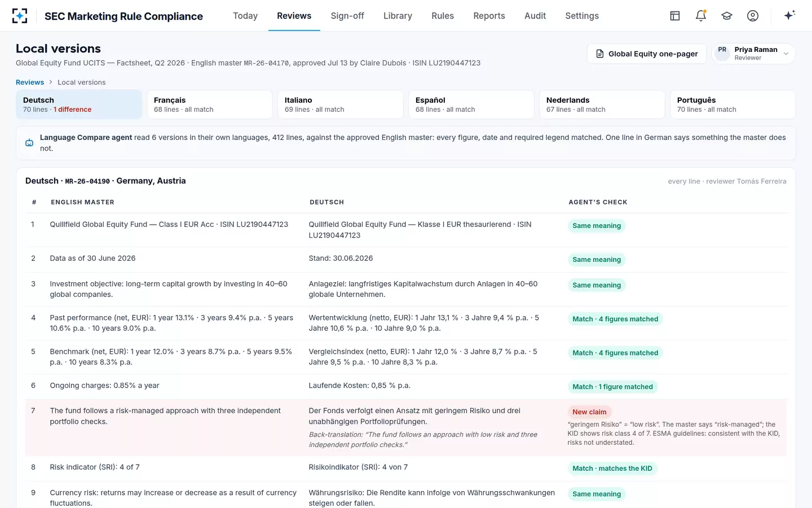The height and width of the screenshot is (508, 812).
Task: Select the Deutsch language version
Action: pos(79,104)
